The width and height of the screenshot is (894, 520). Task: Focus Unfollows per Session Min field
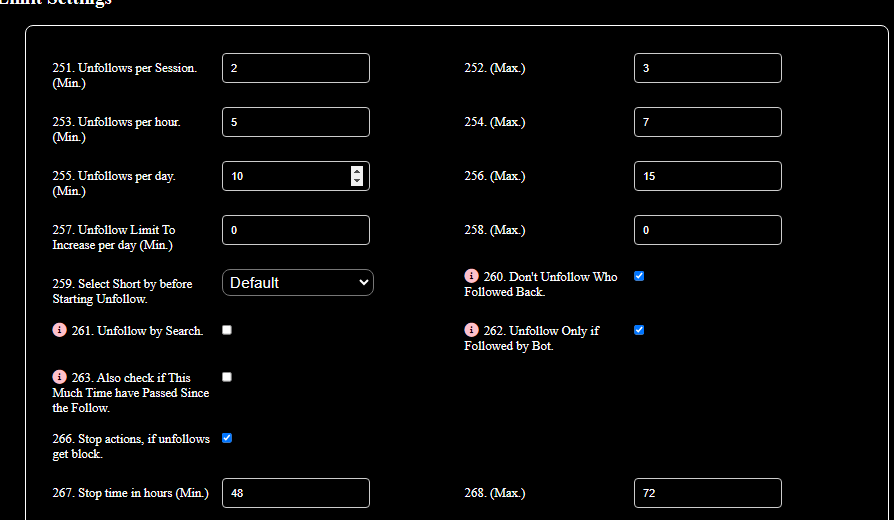[296, 68]
